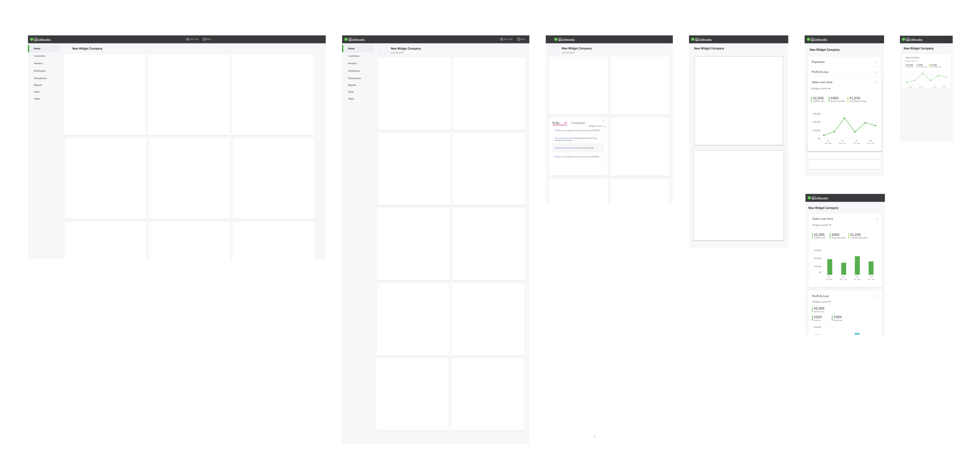Click $1,234 Avrg Monthly Sales value on large line-chart card
980x466 pixels.
(x=855, y=98)
